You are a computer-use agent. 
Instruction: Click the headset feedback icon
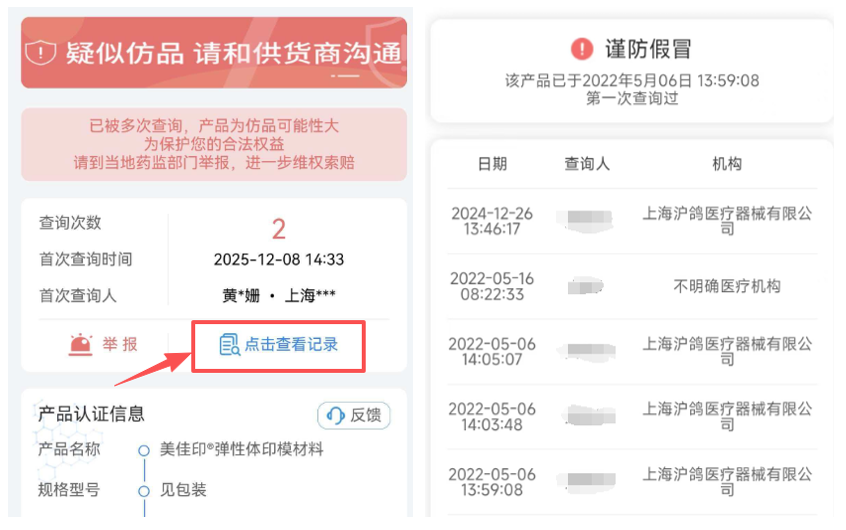(x=336, y=416)
